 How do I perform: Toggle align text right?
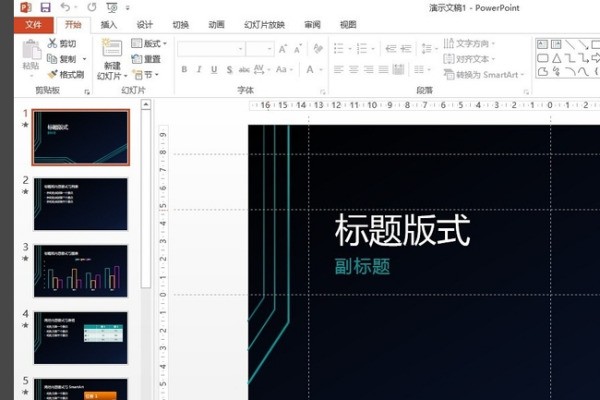coord(368,69)
